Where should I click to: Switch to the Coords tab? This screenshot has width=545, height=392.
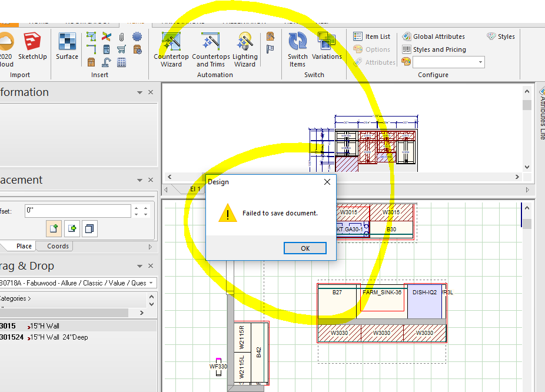58,247
